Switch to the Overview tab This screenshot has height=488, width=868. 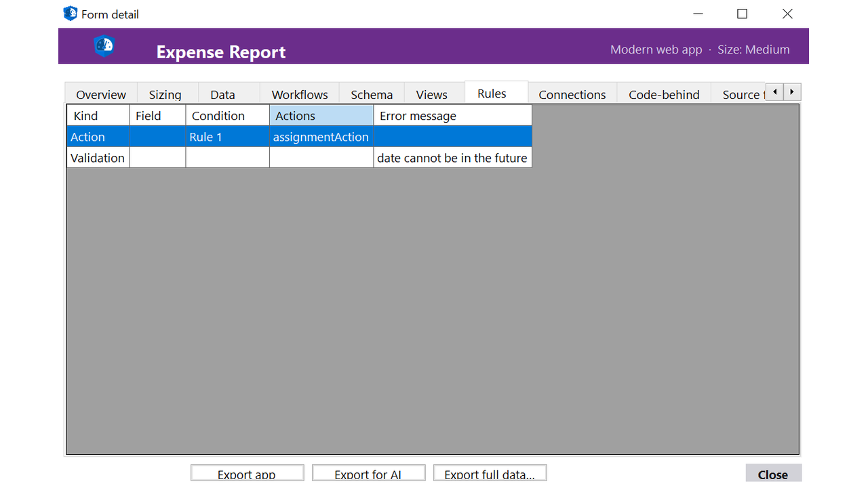[x=101, y=94]
